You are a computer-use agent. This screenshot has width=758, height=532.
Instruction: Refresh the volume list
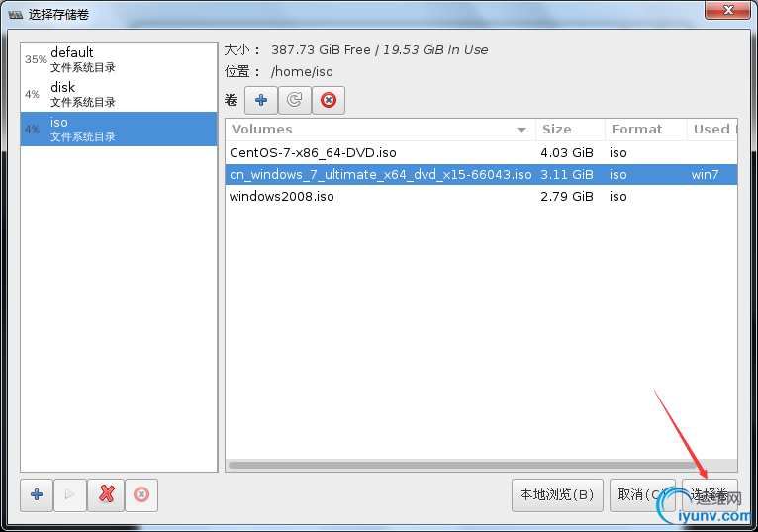(x=295, y=100)
